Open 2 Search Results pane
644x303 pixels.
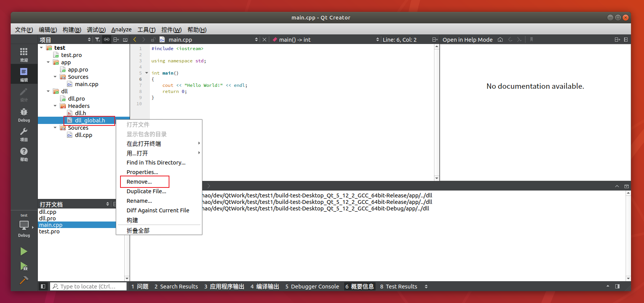pyautogui.click(x=176, y=287)
